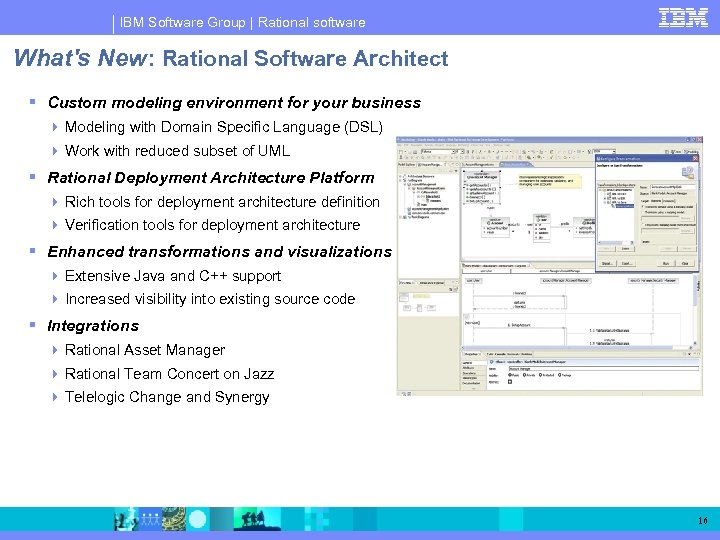Click the slide page number 16
The width and height of the screenshot is (720, 540).
pos(703,520)
